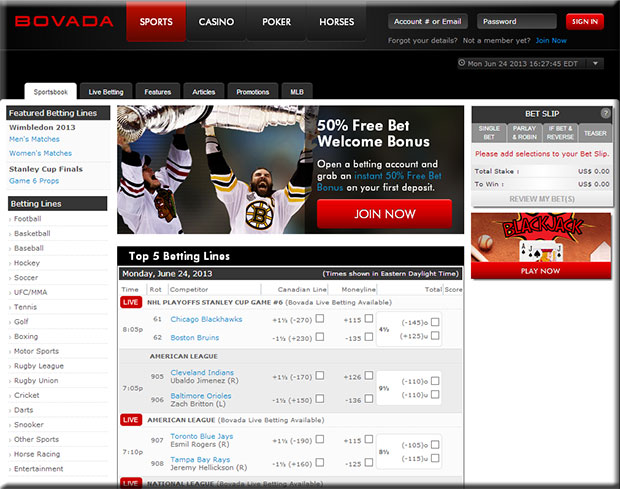Viewport: 620px width, 489px height.
Task: Switch to the Horses main tab
Action: (x=336, y=22)
